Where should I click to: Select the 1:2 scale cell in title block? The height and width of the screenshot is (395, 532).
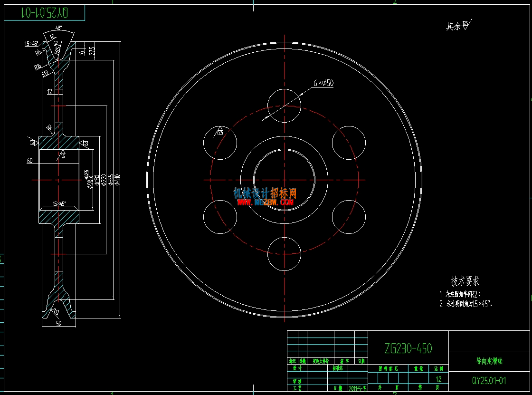439,379
